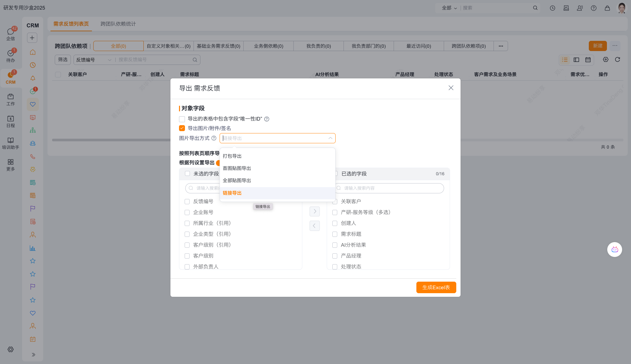Select the 最近访问(0) filter tab
Screen dimensions: 631x364
[x=419, y=46]
